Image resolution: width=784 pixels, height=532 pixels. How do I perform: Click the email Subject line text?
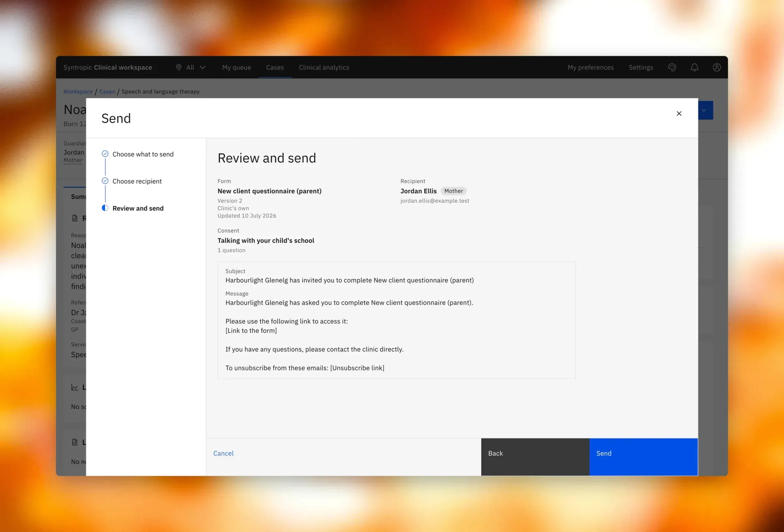(x=350, y=280)
